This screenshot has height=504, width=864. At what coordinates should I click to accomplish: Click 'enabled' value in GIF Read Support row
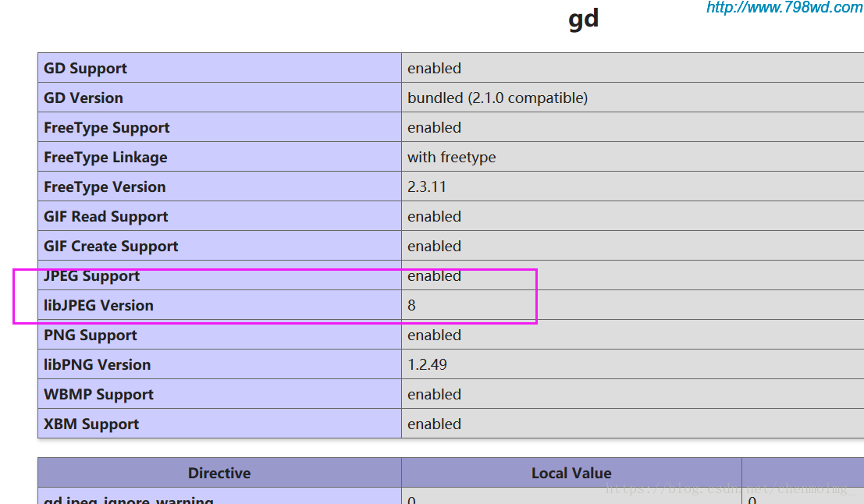point(434,217)
